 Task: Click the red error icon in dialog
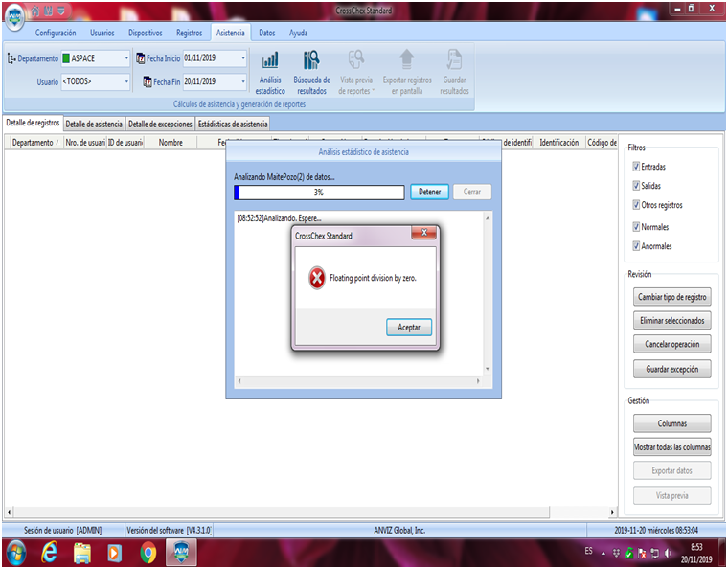click(317, 278)
